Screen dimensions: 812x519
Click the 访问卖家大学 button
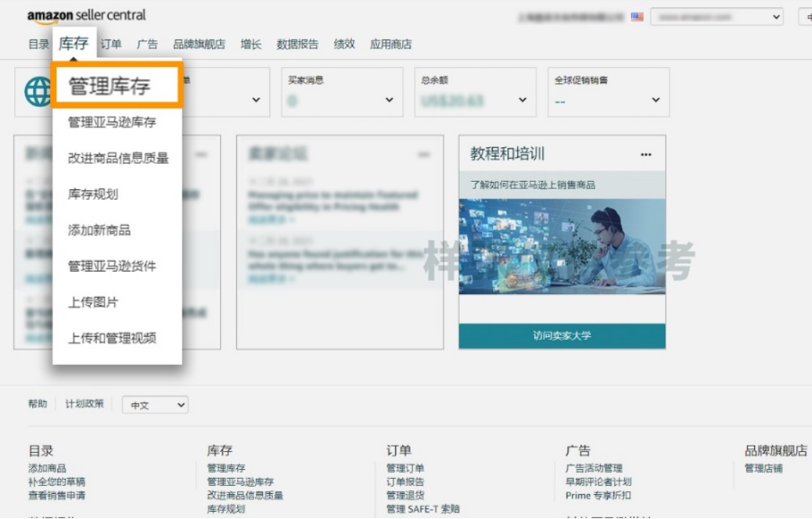[562, 335]
